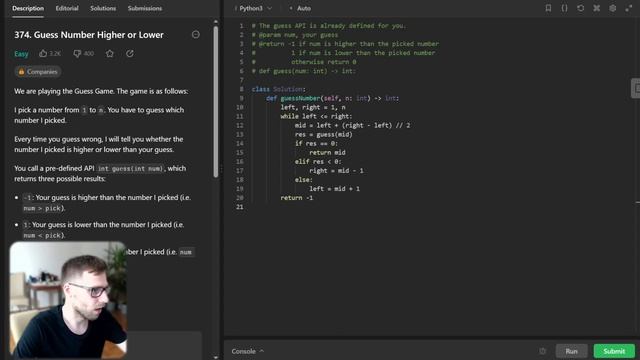Reset code to default with the circular arrow icon
Viewport: 640px width, 360px height.
click(x=580, y=8)
